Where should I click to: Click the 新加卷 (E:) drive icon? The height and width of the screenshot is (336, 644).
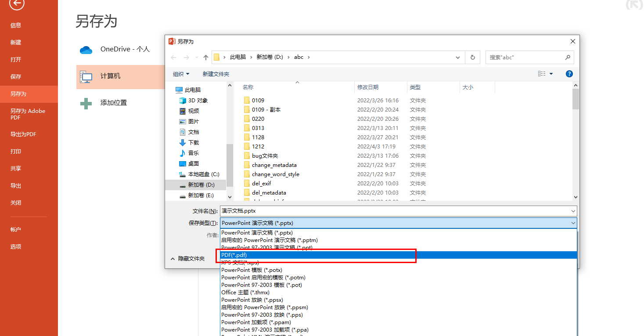tap(183, 195)
